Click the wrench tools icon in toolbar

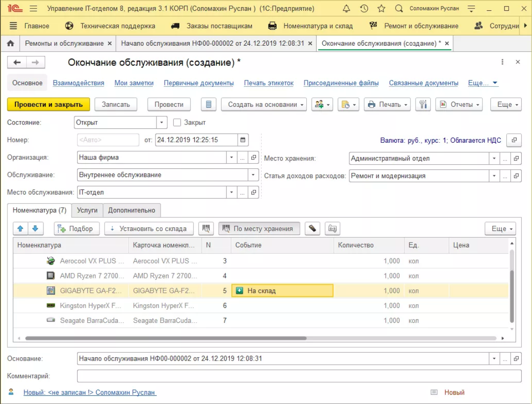422,104
